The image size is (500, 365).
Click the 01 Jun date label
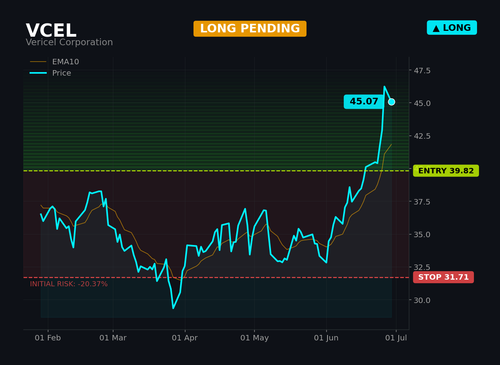pyautogui.click(x=326, y=338)
